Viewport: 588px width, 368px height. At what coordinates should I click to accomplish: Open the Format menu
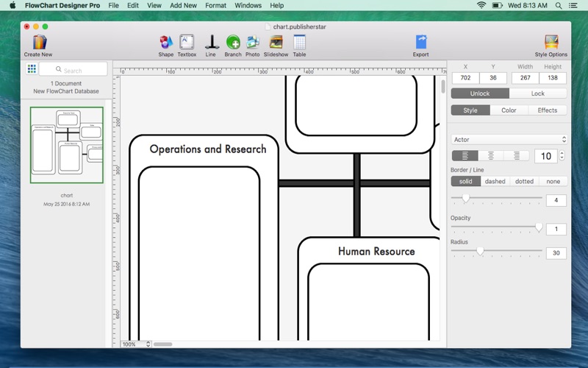pos(215,5)
